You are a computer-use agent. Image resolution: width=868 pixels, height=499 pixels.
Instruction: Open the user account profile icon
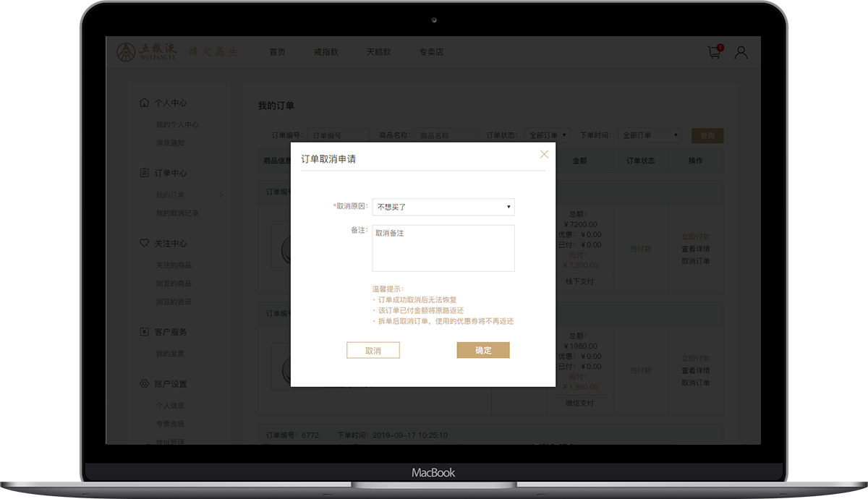[x=741, y=52]
